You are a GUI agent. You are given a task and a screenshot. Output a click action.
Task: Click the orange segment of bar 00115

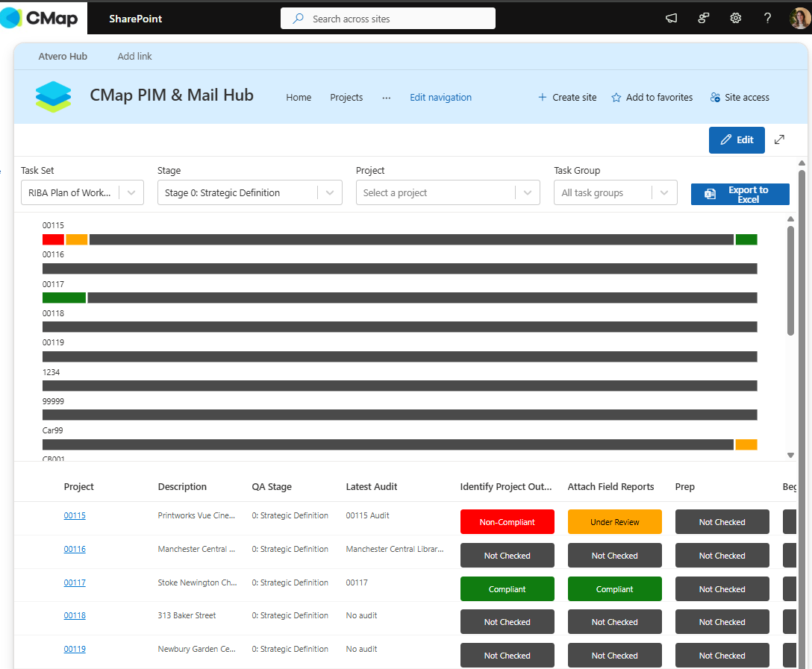(77, 239)
